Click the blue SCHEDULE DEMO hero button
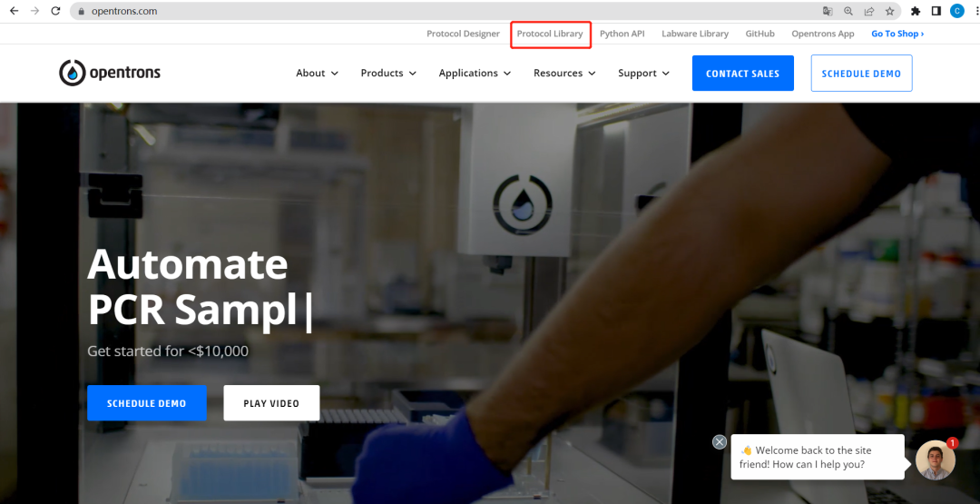 pos(146,403)
